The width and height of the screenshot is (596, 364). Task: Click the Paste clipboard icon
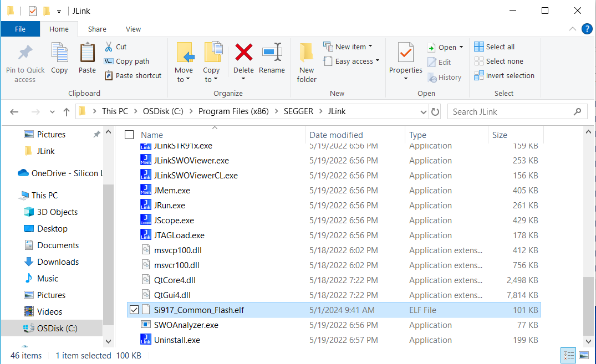(x=87, y=53)
